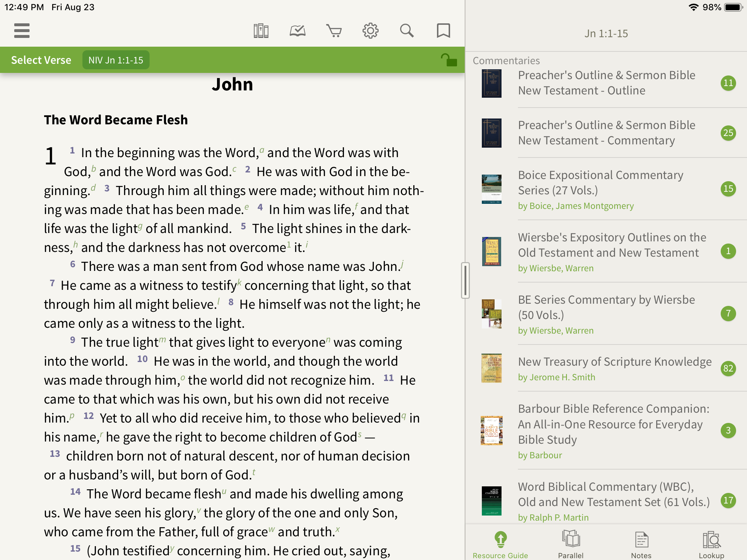Viewport: 747px width, 560px height.
Task: Open Preacher's Outline New Testament - Commentary
Action: (x=607, y=133)
